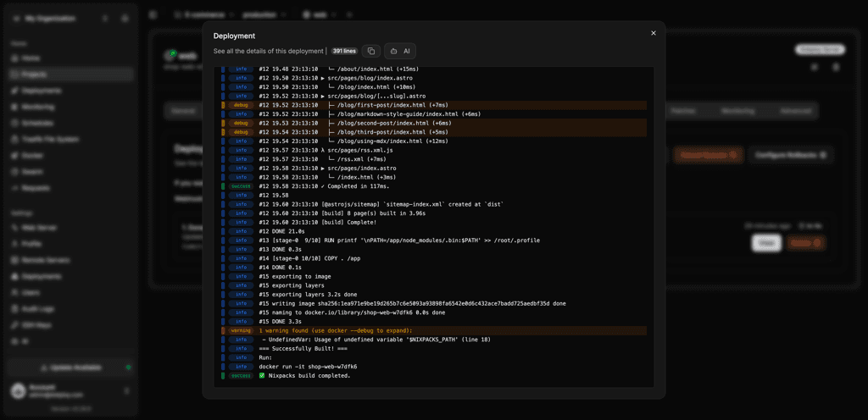
Task: Select the 8 page(s) built log line
Action: tap(342, 213)
